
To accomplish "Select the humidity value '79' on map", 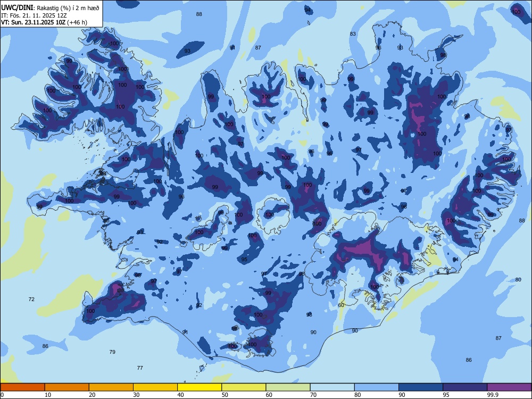I will [112, 352].
